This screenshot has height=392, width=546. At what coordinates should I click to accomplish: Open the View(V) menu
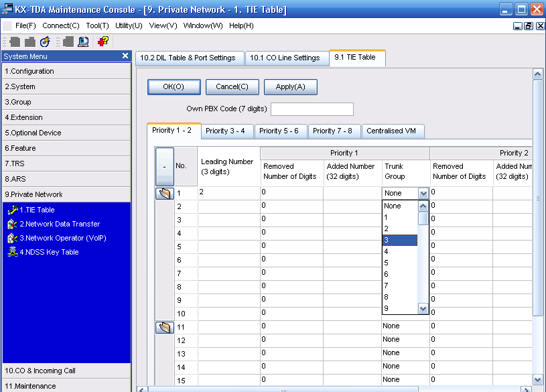[x=163, y=25]
